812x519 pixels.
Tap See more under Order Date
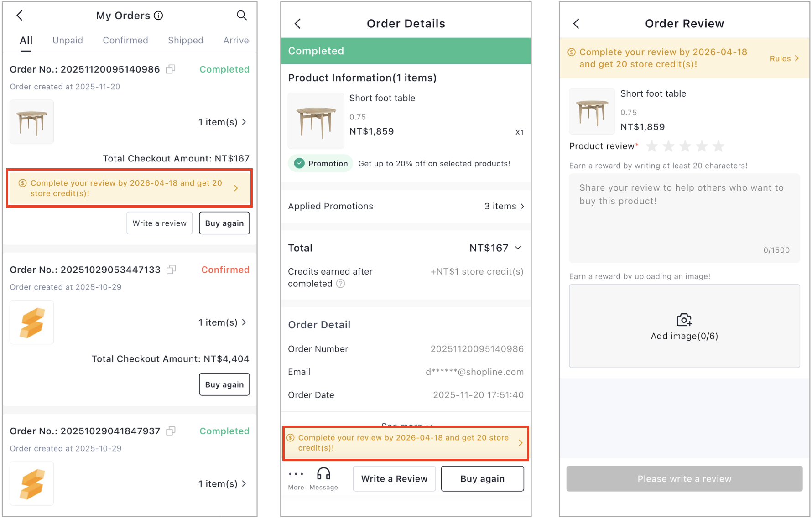(406, 424)
